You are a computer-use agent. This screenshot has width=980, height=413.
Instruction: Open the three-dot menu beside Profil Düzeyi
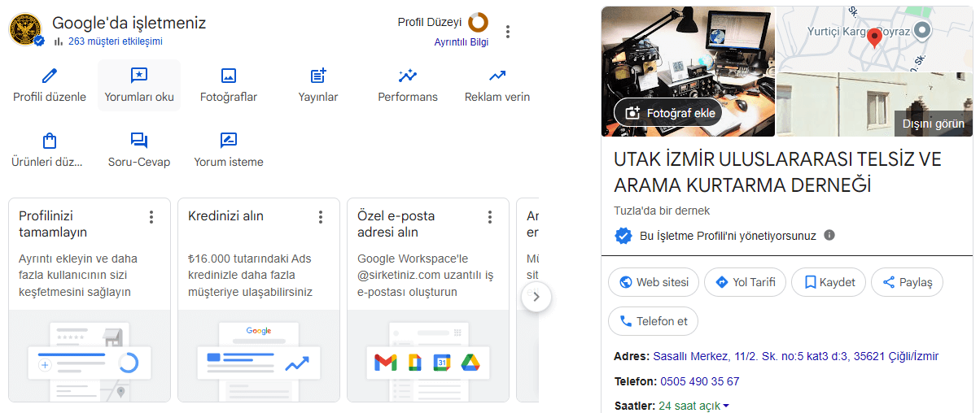(508, 32)
